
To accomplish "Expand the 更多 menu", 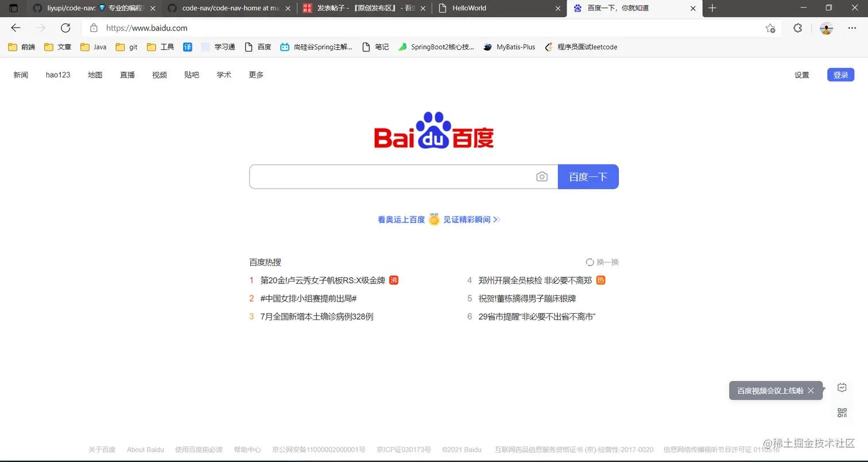I will [x=256, y=75].
